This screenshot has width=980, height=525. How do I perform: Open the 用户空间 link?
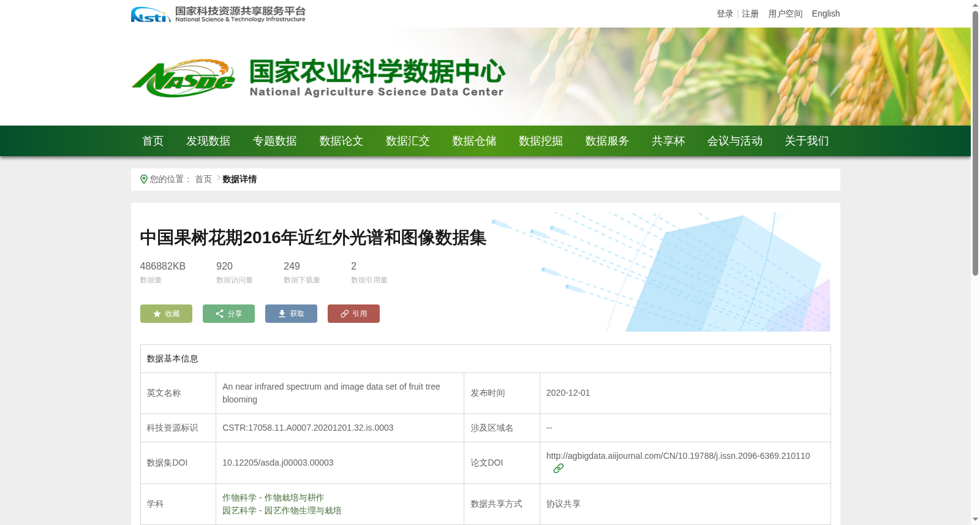point(785,13)
